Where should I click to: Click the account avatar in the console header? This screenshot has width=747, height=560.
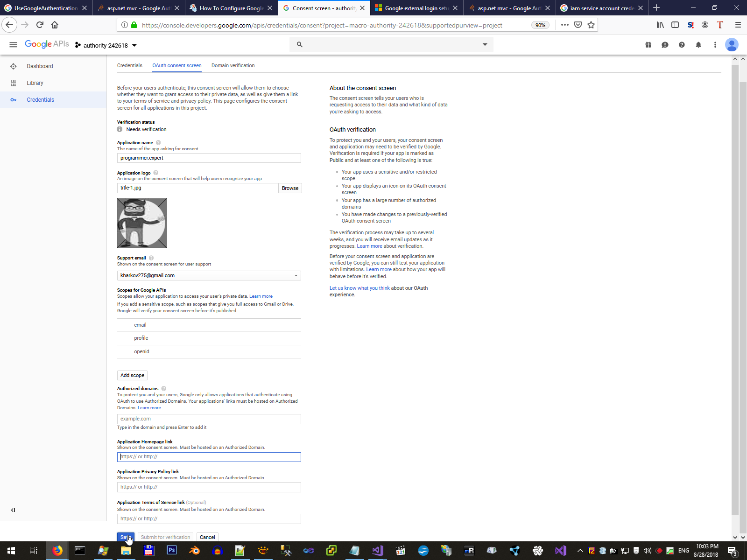click(x=732, y=45)
